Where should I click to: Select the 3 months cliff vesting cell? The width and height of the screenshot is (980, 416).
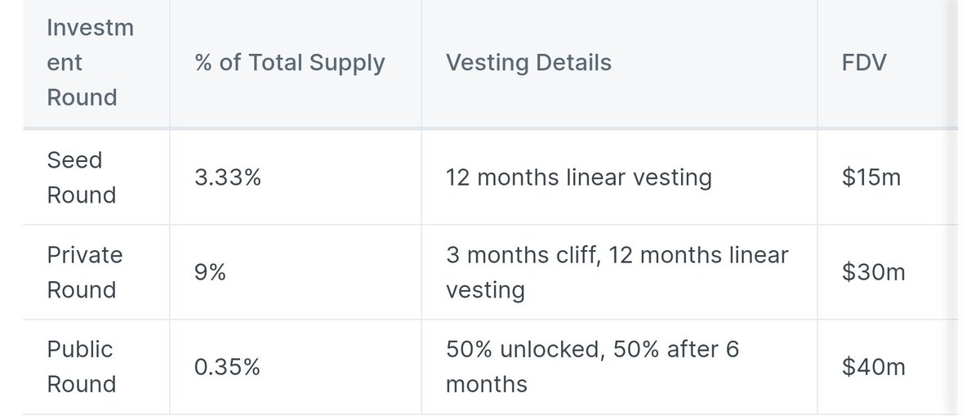click(x=617, y=272)
